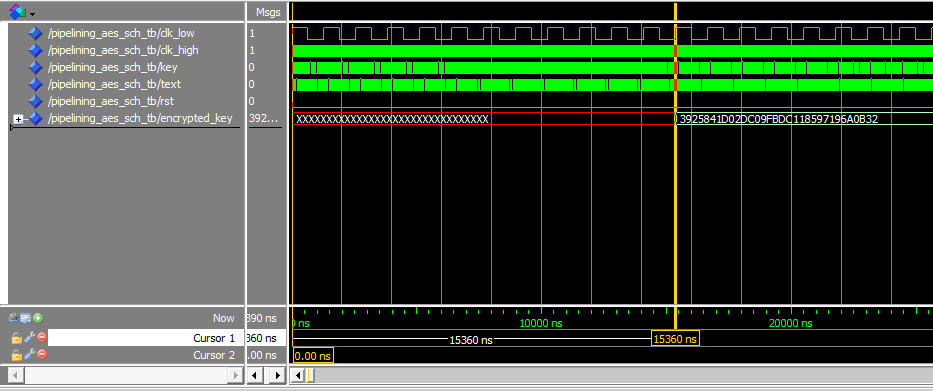This screenshot has height=391, width=933.
Task: Select the /pipelining_aes_sch_tb/key signal
Action: [x=111, y=67]
